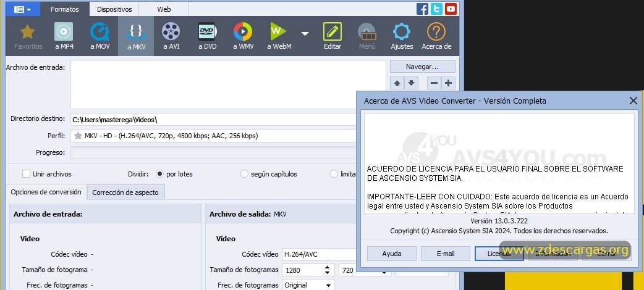Move input file up with arrow button

tap(397, 83)
